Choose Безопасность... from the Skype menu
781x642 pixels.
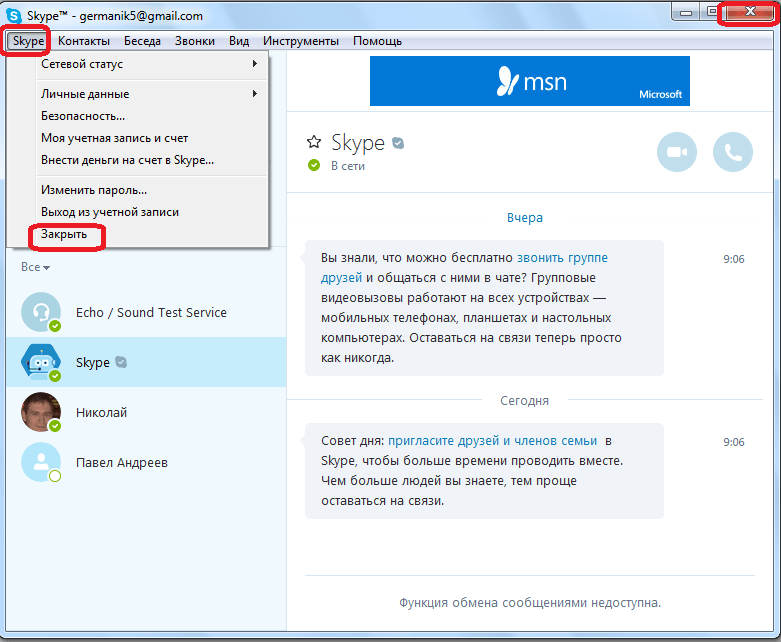[x=151, y=116]
